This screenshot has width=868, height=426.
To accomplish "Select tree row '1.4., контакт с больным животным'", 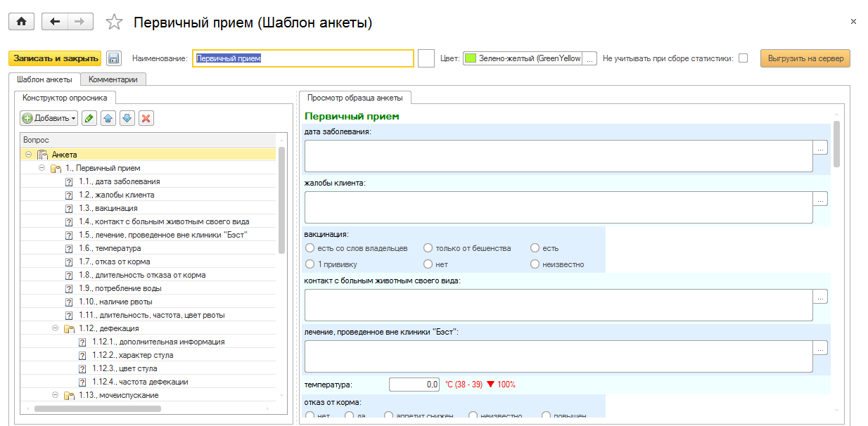I will point(149,221).
